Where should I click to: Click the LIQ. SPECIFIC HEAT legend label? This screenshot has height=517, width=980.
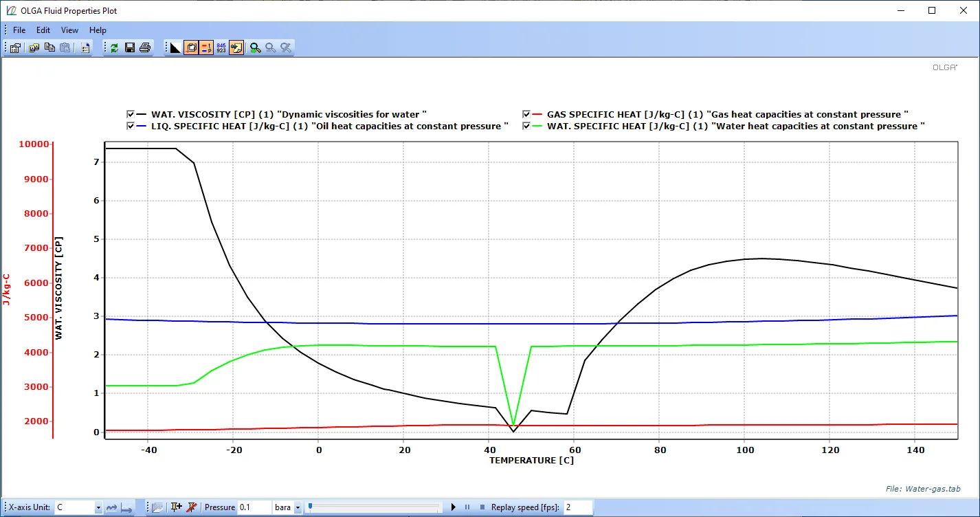330,126
